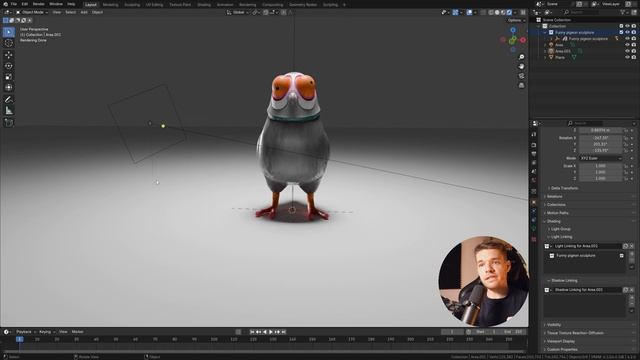Open the timeline Playback menu
Image resolution: width=640 pixels, height=360 pixels.
point(25,332)
